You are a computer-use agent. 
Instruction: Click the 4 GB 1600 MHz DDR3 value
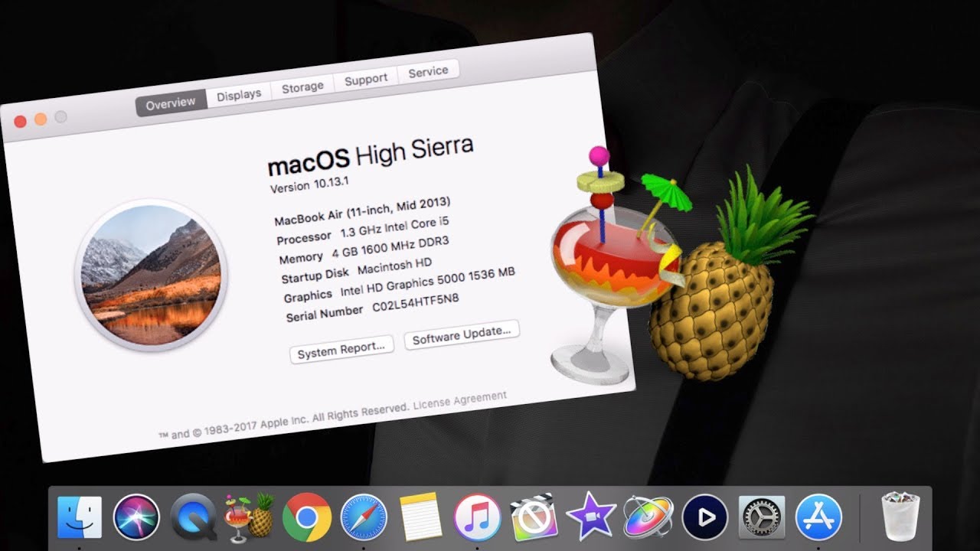pos(390,248)
